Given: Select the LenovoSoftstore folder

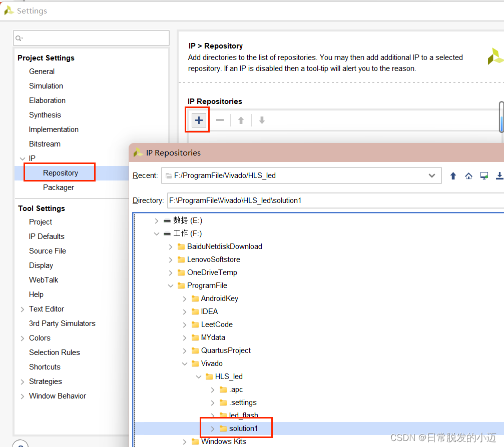Looking at the screenshot, I should [213, 259].
